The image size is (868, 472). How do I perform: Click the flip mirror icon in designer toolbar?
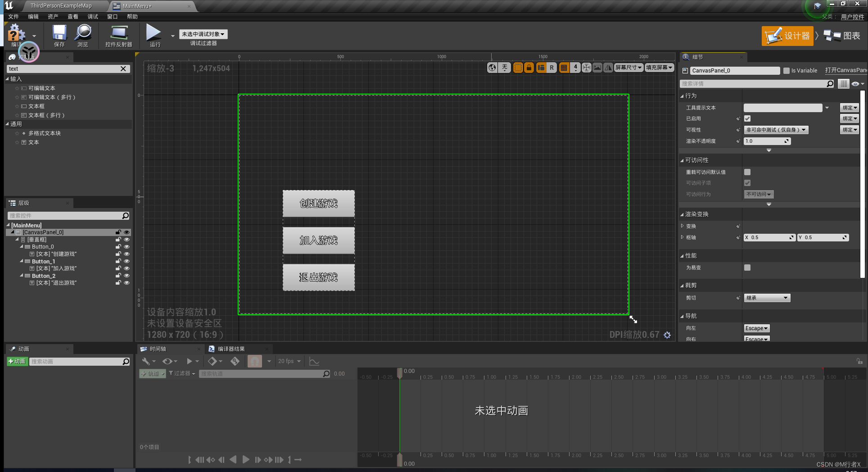point(608,68)
